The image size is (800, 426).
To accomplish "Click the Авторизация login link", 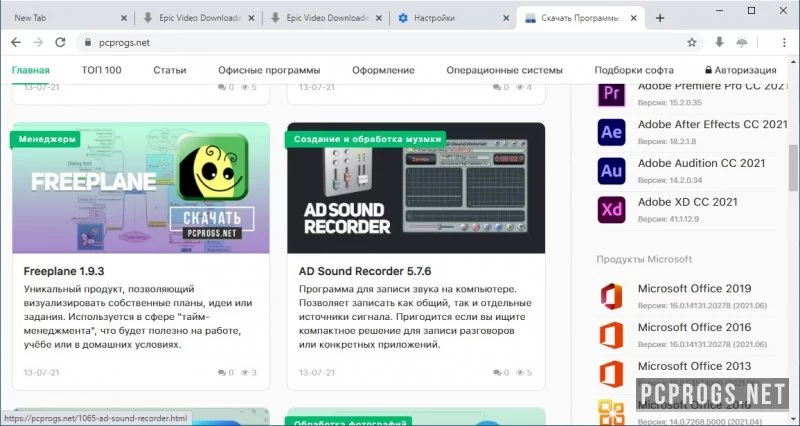I will (741, 70).
